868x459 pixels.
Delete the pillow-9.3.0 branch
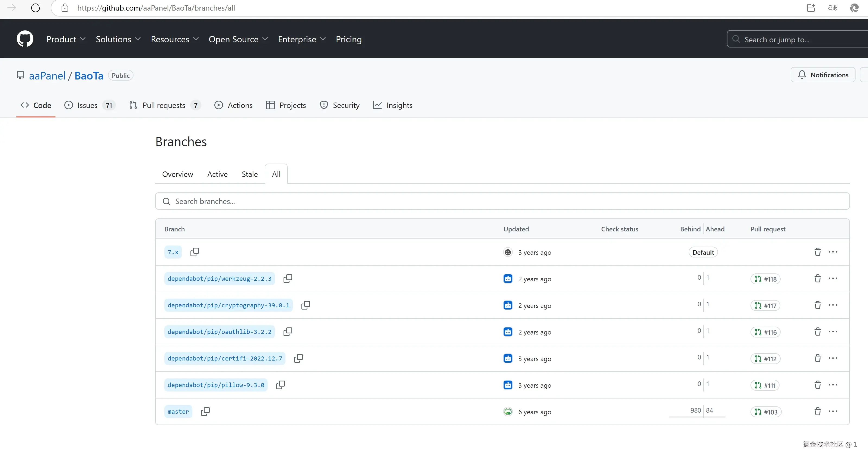818,385
